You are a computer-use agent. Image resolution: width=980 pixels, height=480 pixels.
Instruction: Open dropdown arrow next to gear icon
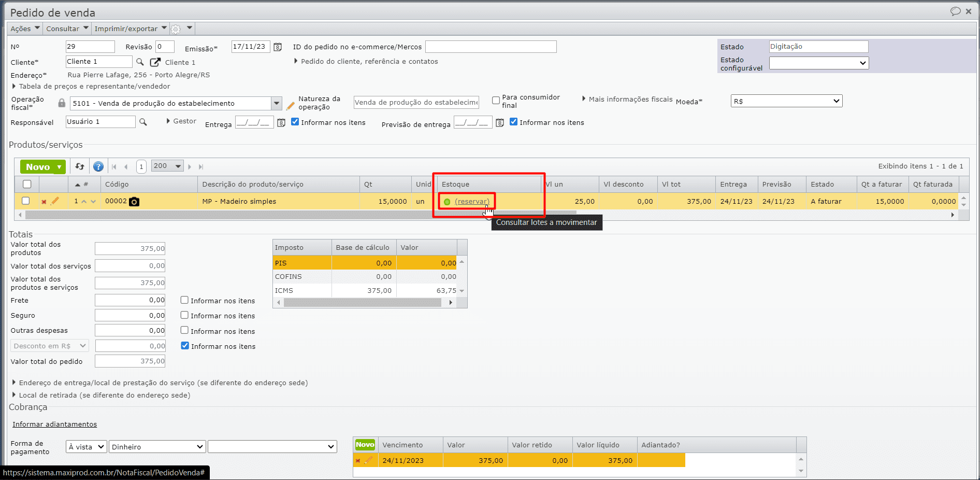[190, 28]
